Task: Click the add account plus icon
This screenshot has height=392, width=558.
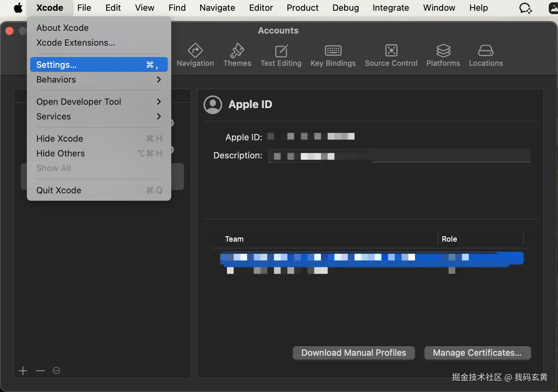Action: click(23, 371)
